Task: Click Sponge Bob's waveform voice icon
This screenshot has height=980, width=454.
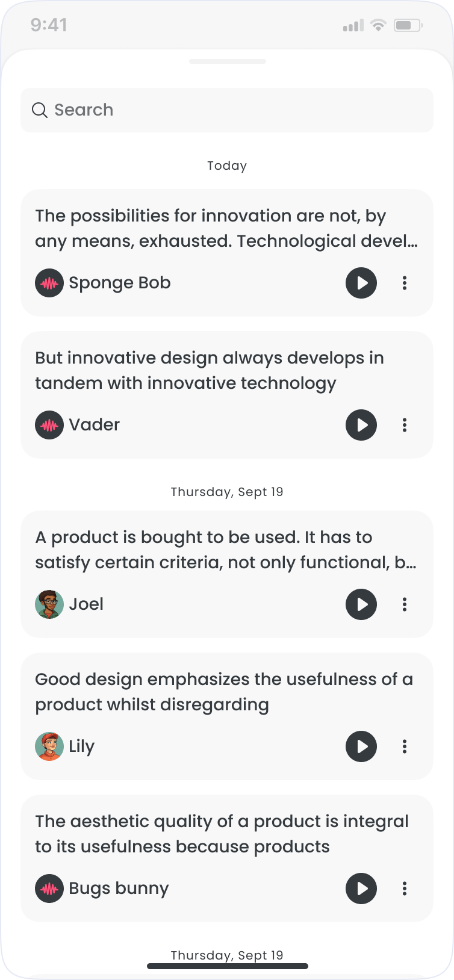Action: (x=49, y=283)
